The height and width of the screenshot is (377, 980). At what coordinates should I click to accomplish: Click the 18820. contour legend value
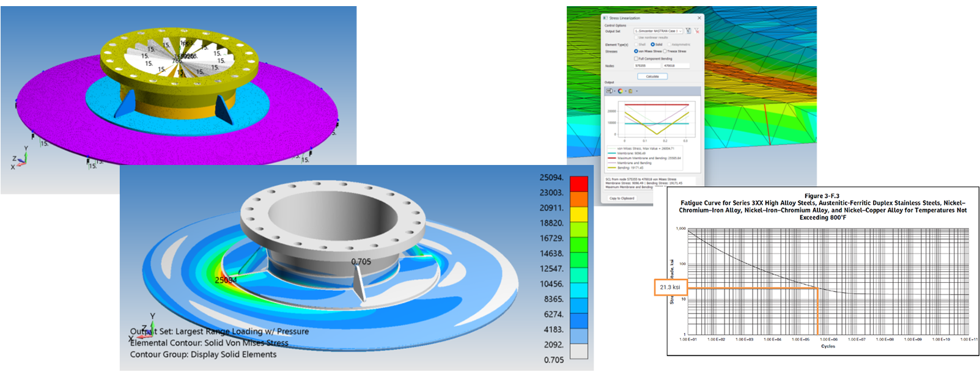[551, 223]
